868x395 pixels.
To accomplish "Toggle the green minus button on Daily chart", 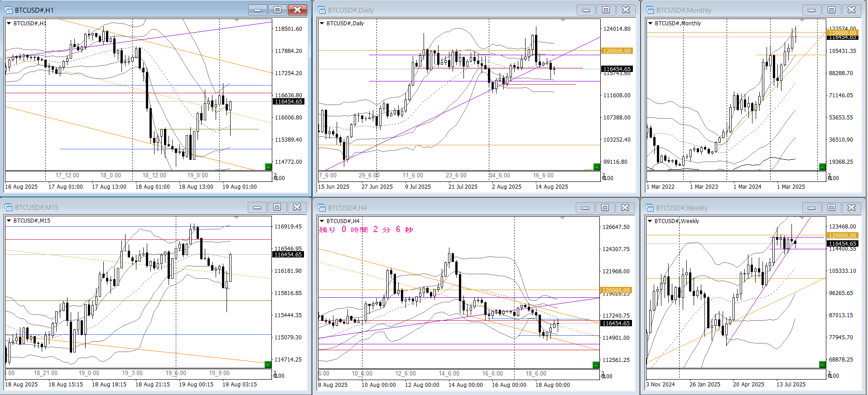I will pos(597,167).
